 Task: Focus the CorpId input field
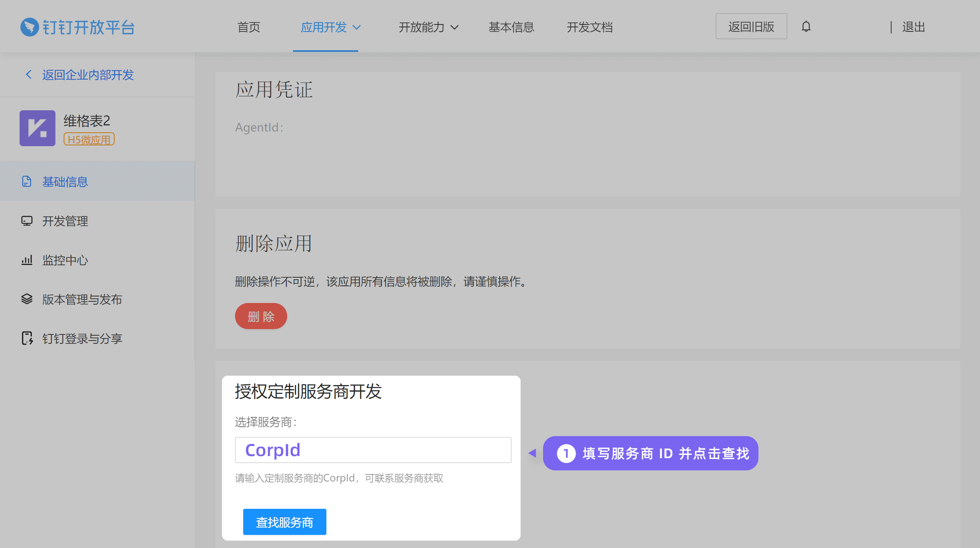click(373, 450)
